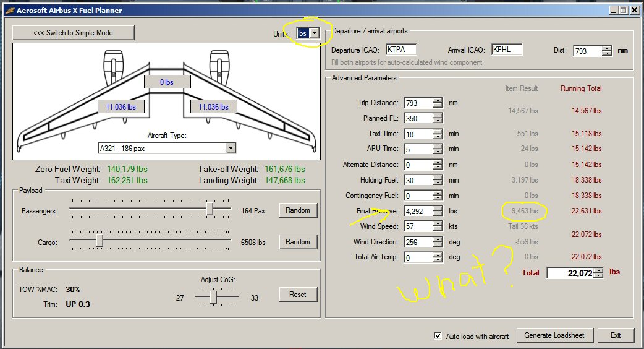Click the Taxi Weight value 162,251 lbs
This screenshot has height=349, width=644.
coord(127,181)
